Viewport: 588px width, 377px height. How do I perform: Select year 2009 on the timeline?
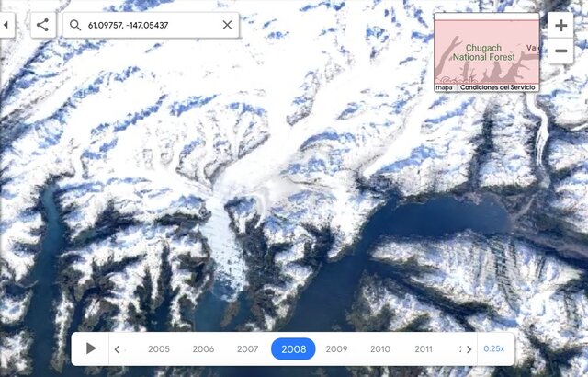[336, 348]
